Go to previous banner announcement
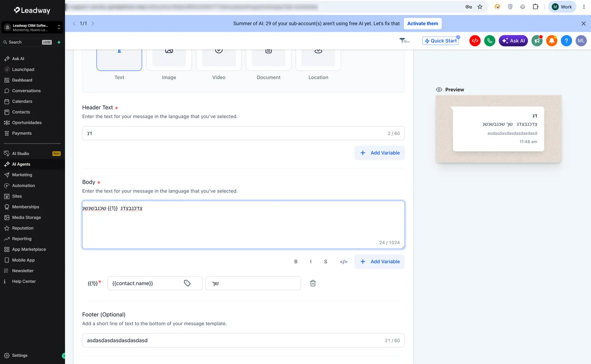 (x=74, y=24)
